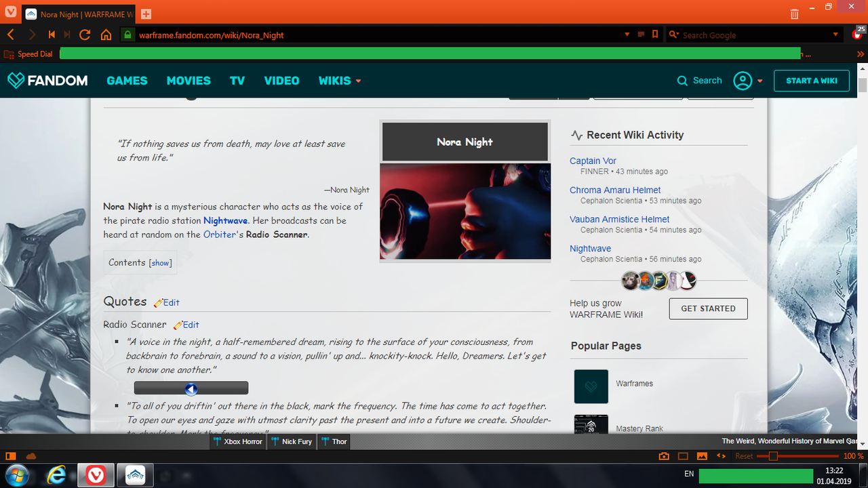Open the Nightwave link in article text
868x488 pixels.
coord(225,221)
